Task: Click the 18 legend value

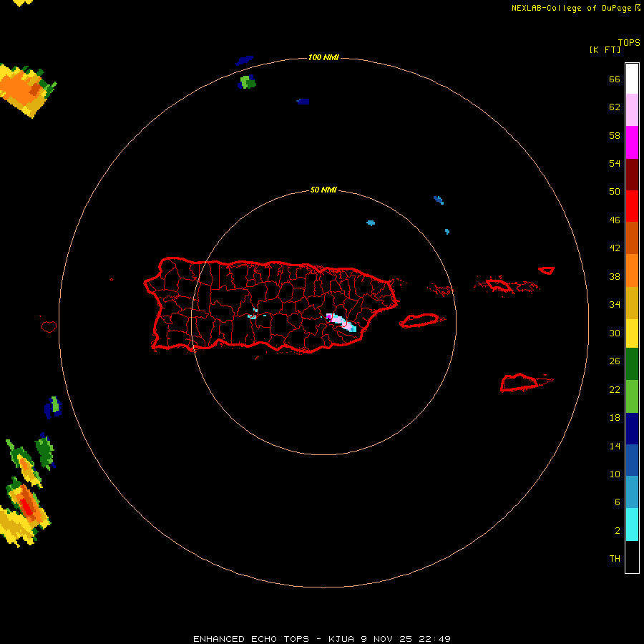Action: click(615, 418)
